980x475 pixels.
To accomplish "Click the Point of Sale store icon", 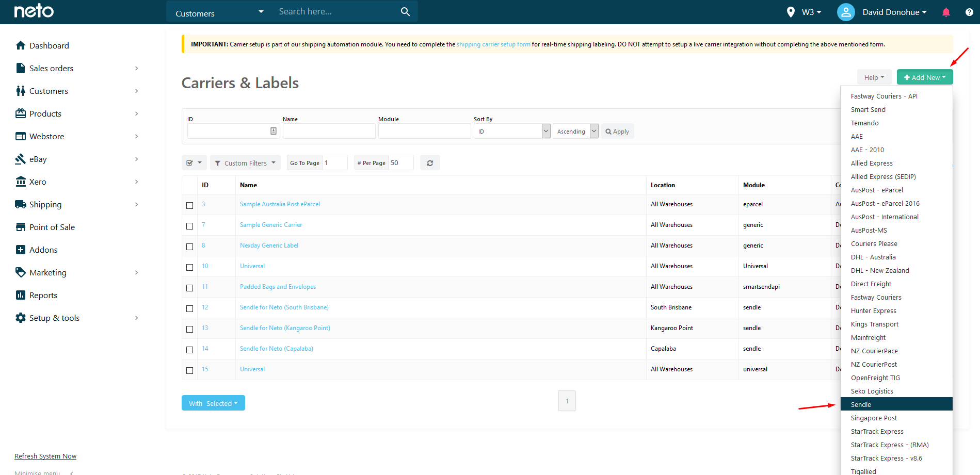I will coord(21,227).
